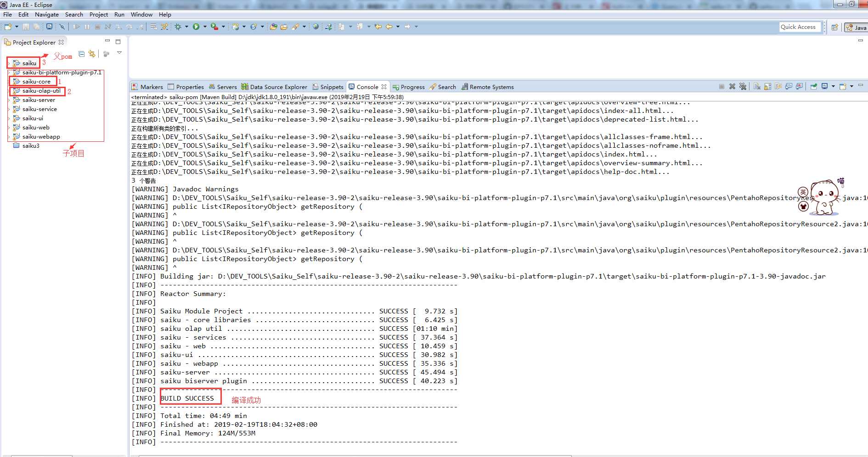Open Project Explorer view menu triangle

tap(119, 53)
